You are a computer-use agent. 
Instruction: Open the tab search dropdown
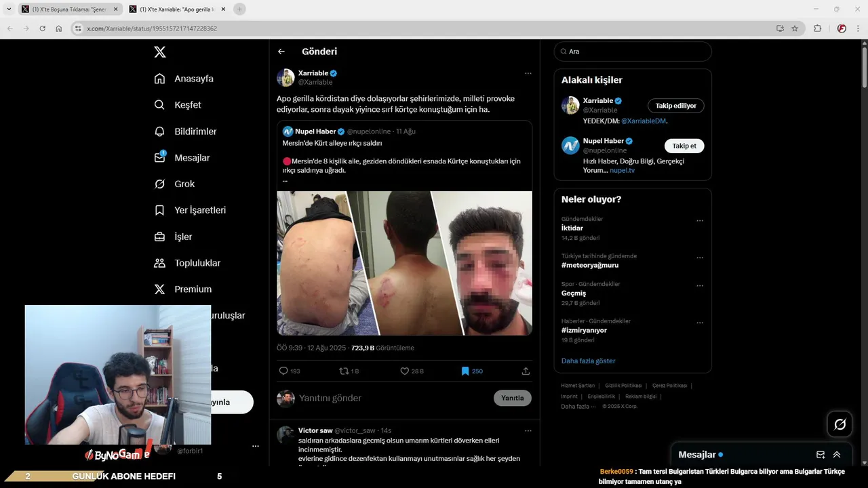9,9
